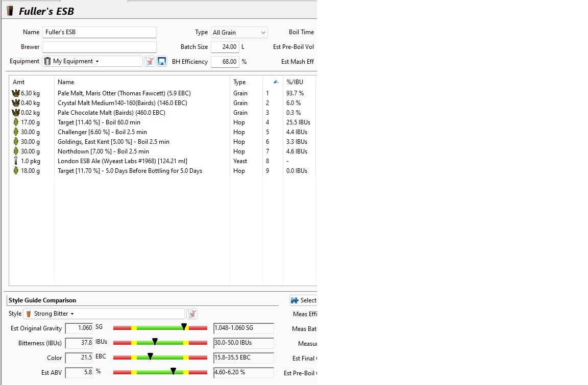Click the style edit icon next to Strong Bitter
The image size is (588, 385).
coord(192,314)
